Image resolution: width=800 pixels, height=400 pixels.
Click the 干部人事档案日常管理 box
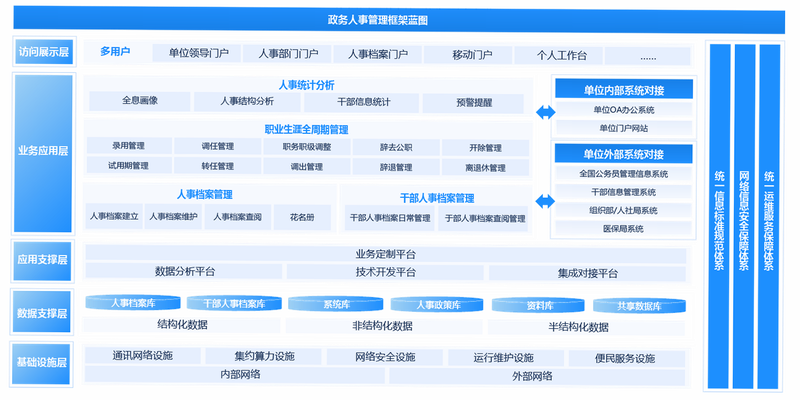[390, 218]
